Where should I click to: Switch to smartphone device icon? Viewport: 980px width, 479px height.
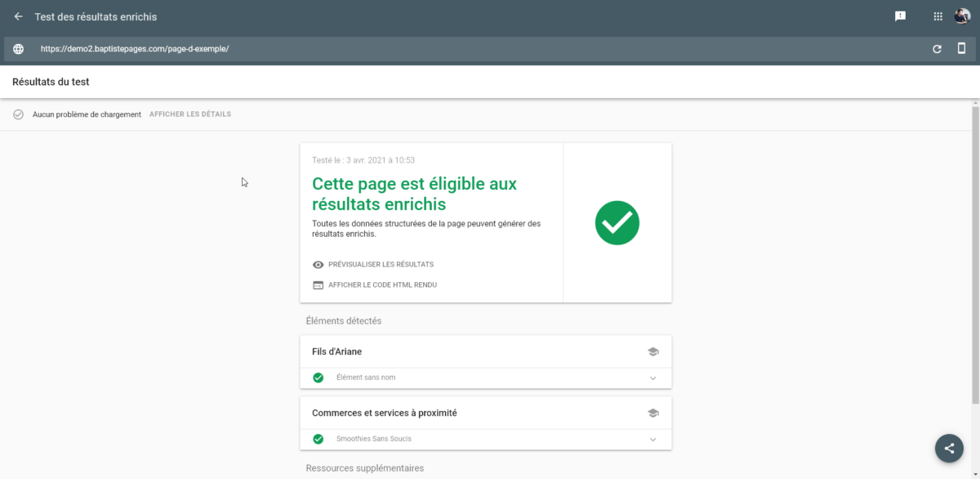pos(961,49)
